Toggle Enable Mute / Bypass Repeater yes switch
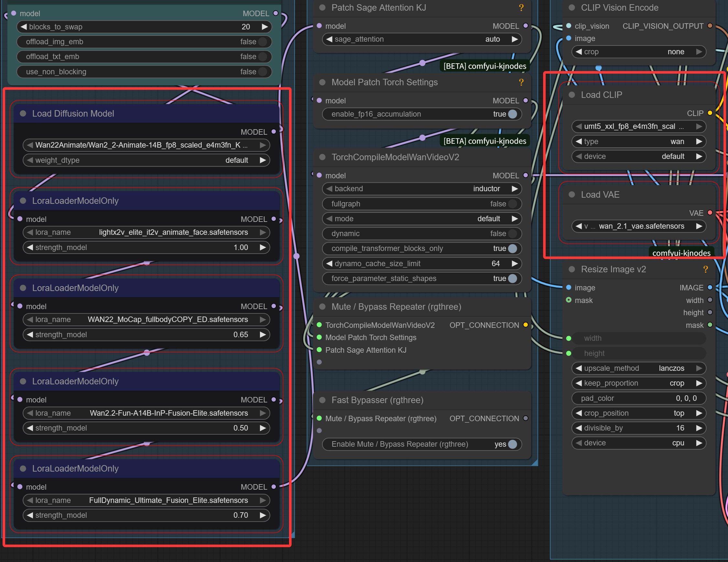 click(512, 444)
